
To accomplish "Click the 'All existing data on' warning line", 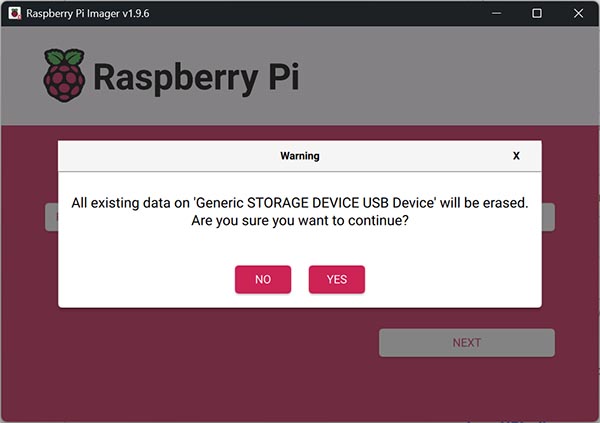I will (300, 203).
